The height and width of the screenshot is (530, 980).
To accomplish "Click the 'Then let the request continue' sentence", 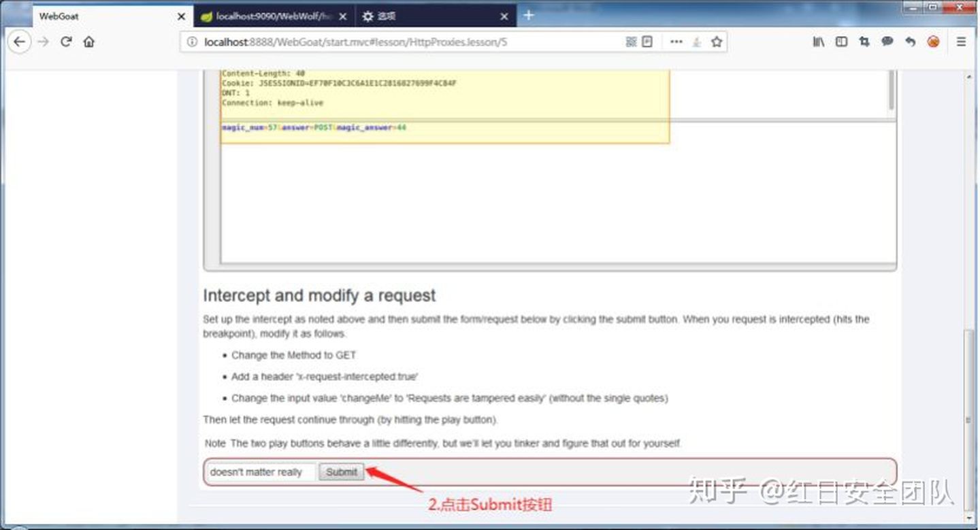I will (350, 420).
